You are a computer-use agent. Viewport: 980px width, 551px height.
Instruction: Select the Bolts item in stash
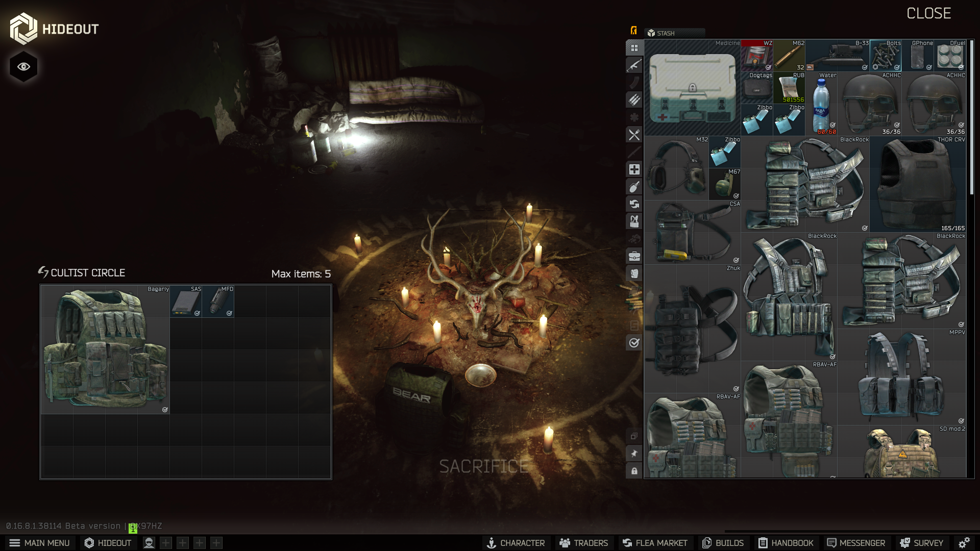point(886,56)
